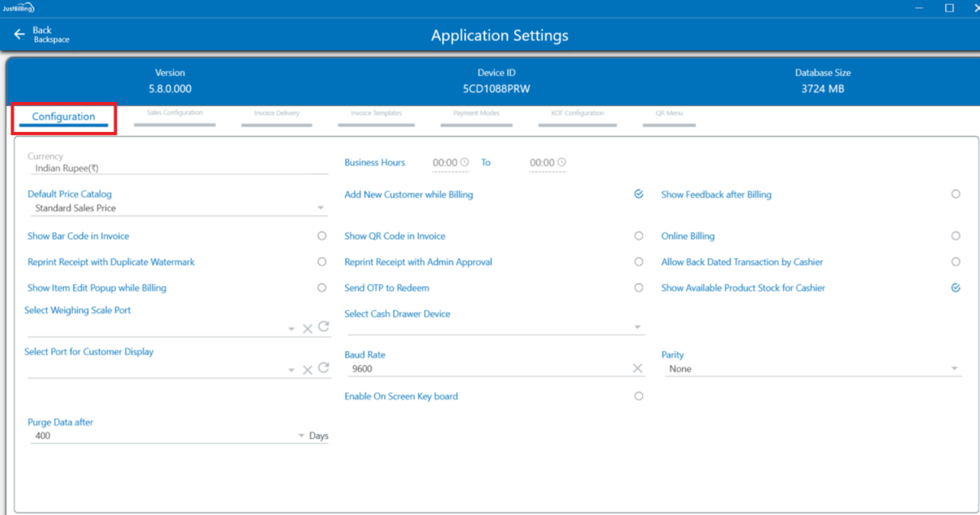
Task: Expand Select Cash Drawer Device dropdown
Action: [638, 328]
